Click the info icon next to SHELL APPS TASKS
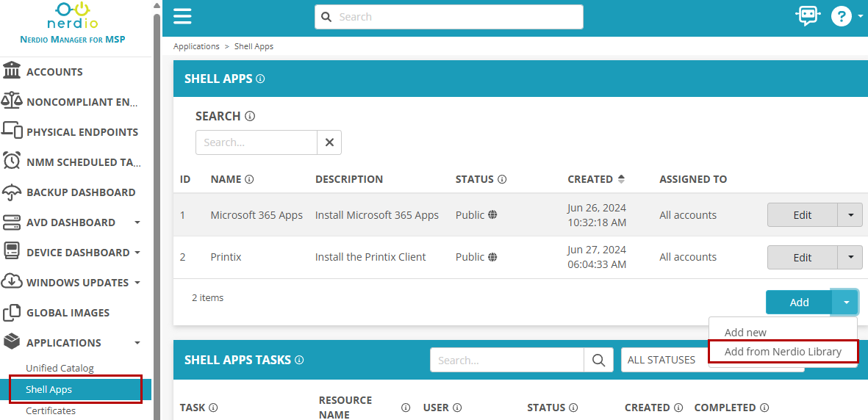This screenshot has width=868, height=420. [x=299, y=360]
